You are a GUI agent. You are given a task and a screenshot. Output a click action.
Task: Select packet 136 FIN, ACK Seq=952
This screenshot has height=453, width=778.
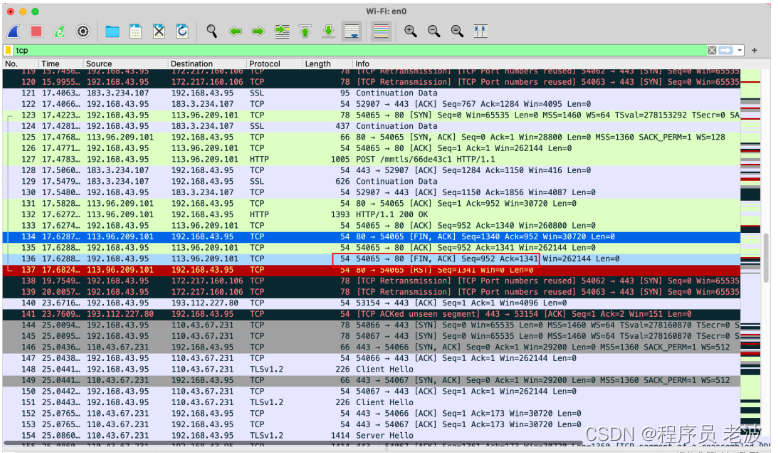pos(371,259)
